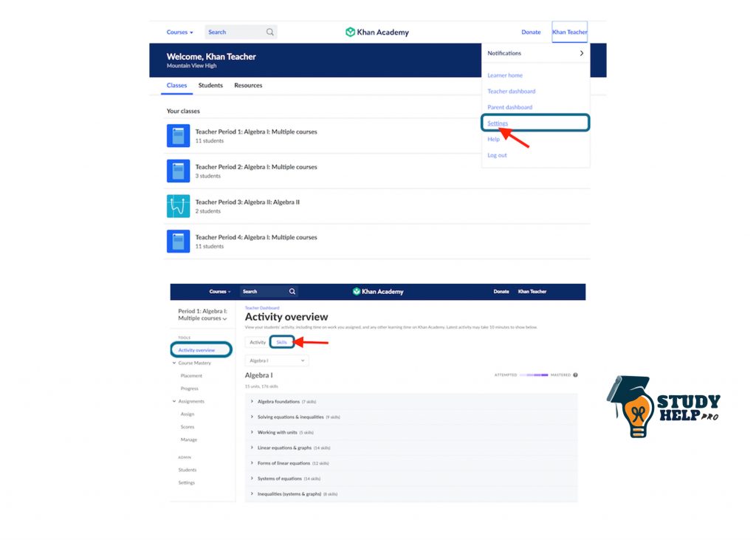The width and height of the screenshot is (756, 540).
Task: Expand Solving equations & inequalities unit
Action: click(252, 417)
